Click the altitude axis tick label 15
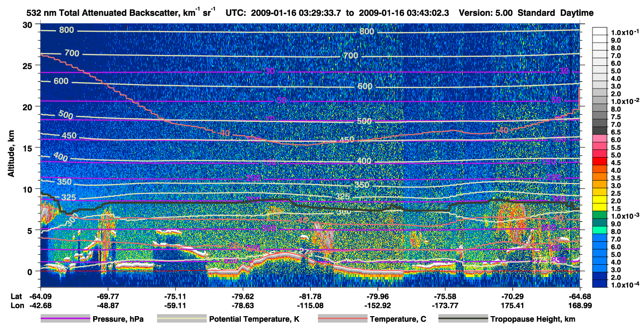Screen dimensions: 644x330 coord(28,148)
